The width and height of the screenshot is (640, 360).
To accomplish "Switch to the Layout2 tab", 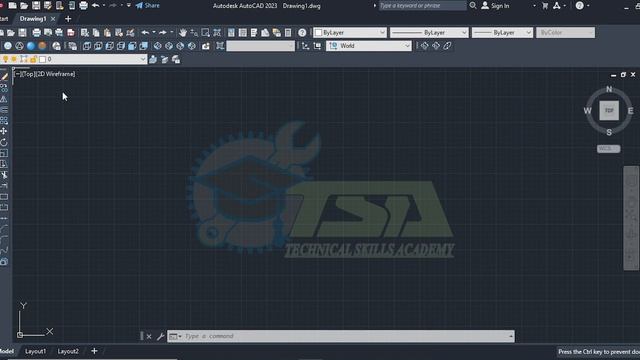I will (68, 351).
